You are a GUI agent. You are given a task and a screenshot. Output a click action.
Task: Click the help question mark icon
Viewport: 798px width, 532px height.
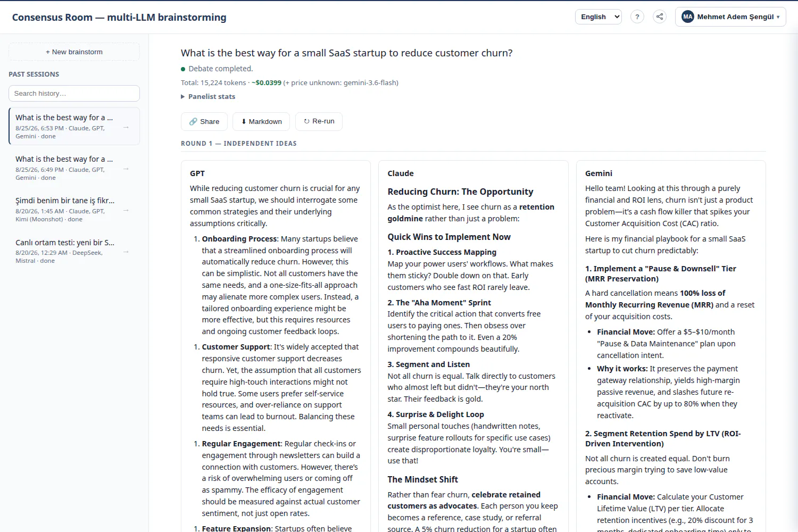(x=637, y=16)
